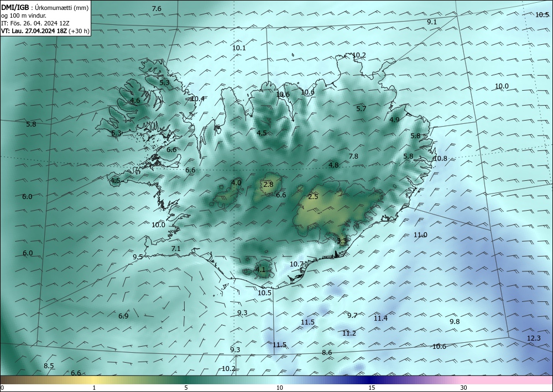Screen dimensions: 553x392
Task: Click the 9.7 value label
Action: tap(352, 316)
